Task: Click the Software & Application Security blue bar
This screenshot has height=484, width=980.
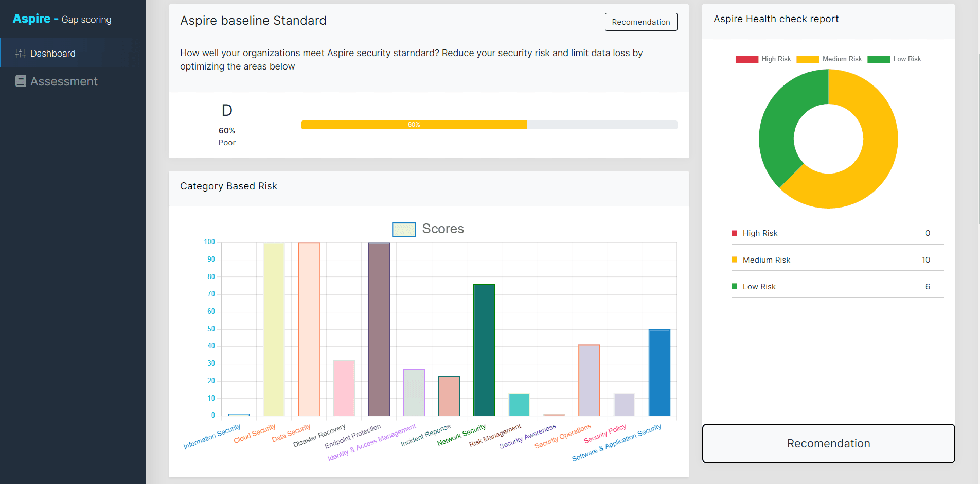Action: pos(659,372)
